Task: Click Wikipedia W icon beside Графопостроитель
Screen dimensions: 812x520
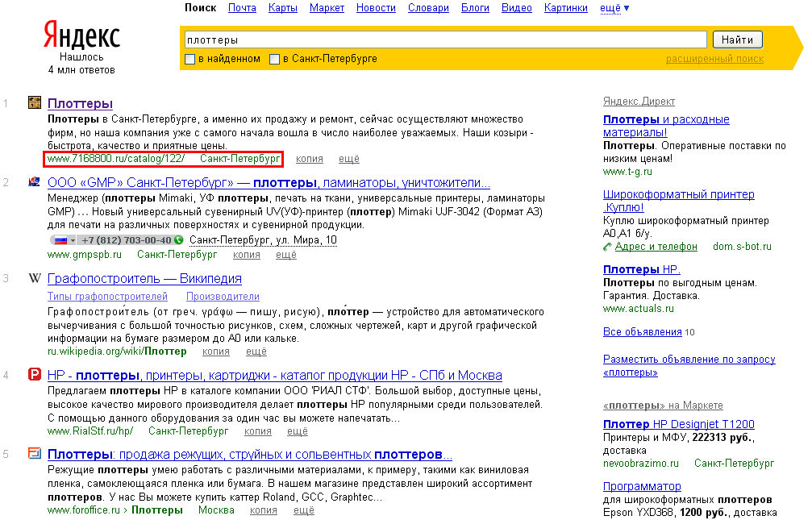Action: 35,278
